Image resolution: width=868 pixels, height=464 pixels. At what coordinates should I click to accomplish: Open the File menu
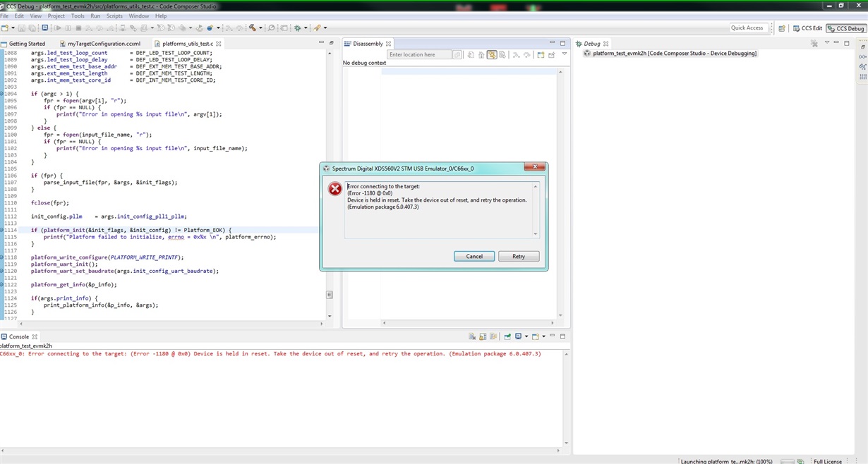[x=5, y=16]
